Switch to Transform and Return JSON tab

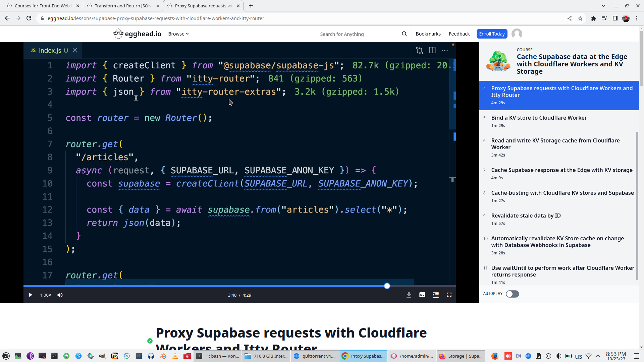(x=123, y=6)
